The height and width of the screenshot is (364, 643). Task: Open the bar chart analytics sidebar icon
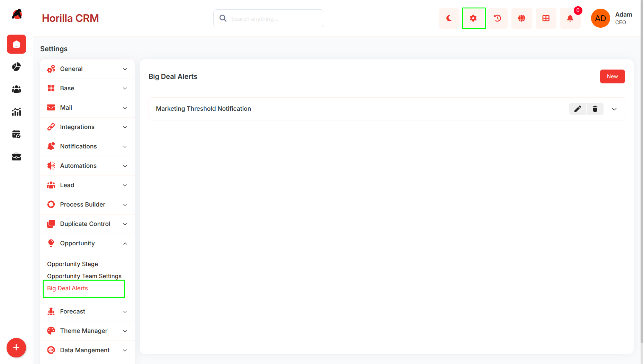click(x=16, y=112)
